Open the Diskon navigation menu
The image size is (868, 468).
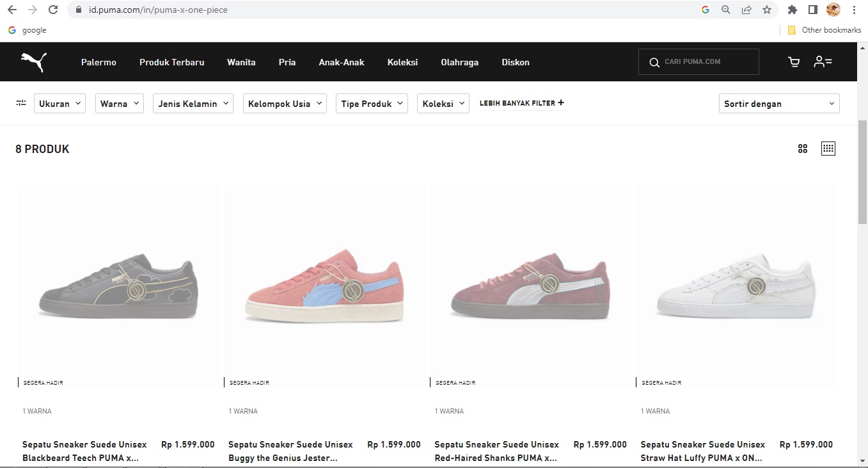click(516, 62)
